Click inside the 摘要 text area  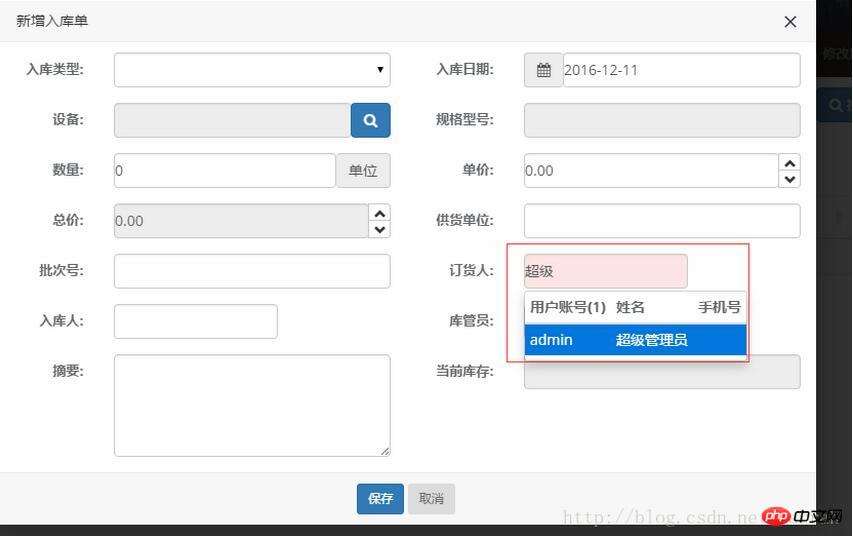point(252,405)
